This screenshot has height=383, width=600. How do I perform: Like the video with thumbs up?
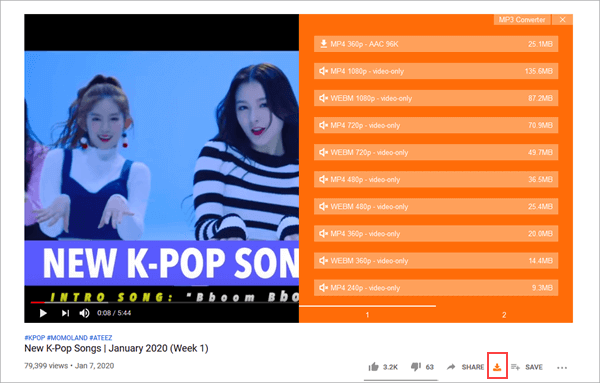click(x=373, y=367)
